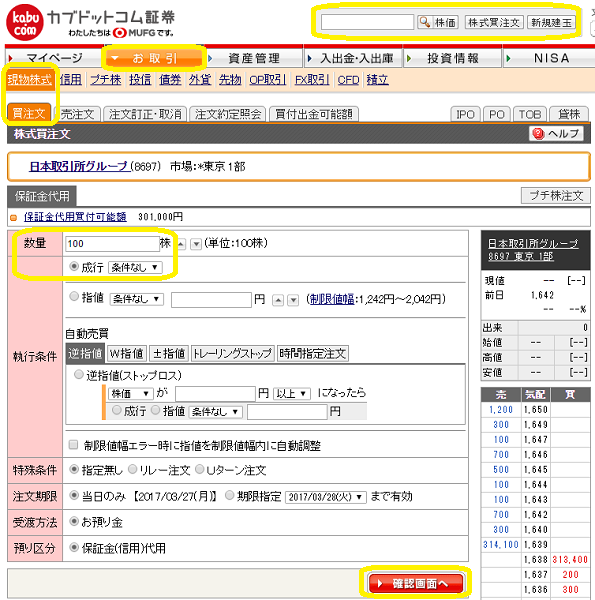Select 指値 radio inside stop-loss section

[155, 410]
